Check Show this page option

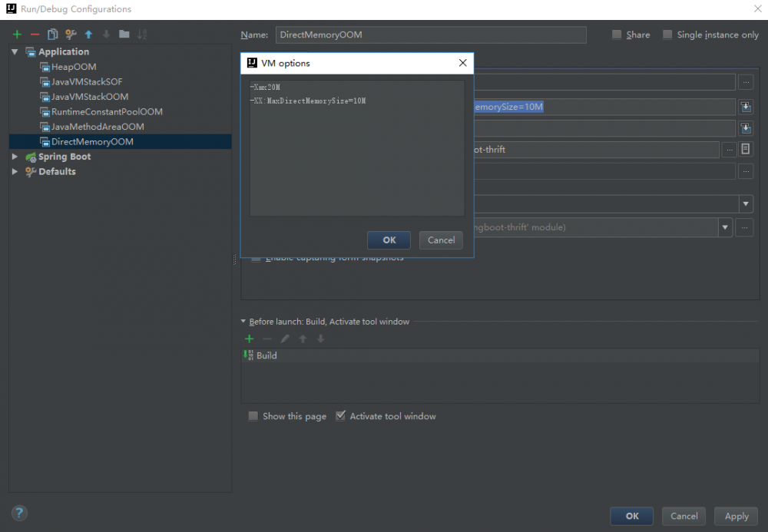click(253, 416)
